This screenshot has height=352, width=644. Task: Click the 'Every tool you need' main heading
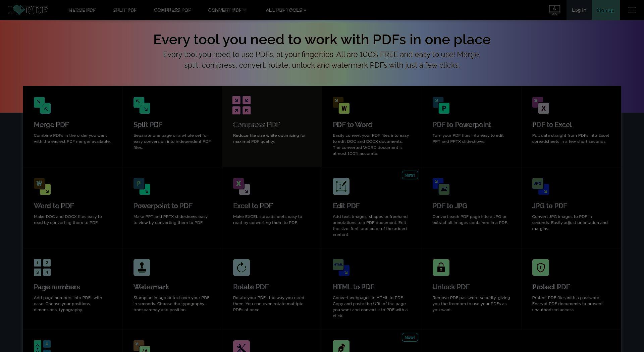coord(322,40)
